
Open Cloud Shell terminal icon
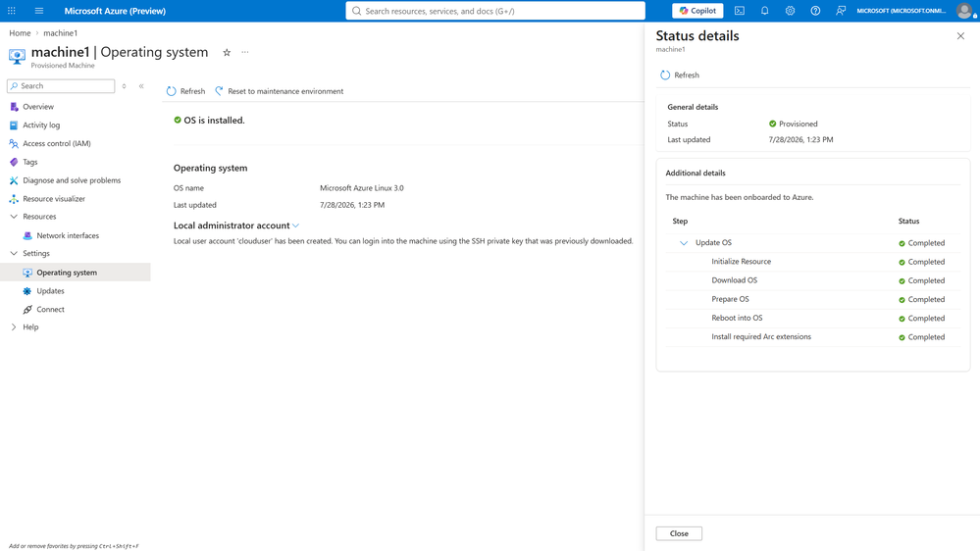740,11
